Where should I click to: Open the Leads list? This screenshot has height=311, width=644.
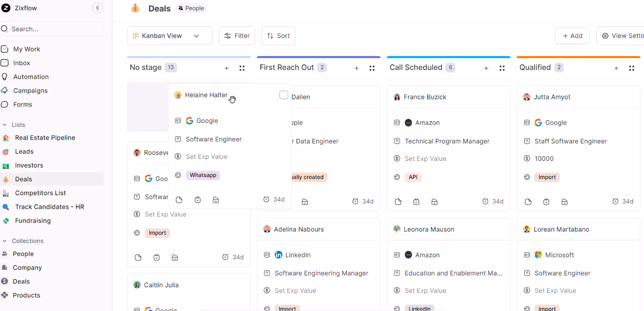24,152
